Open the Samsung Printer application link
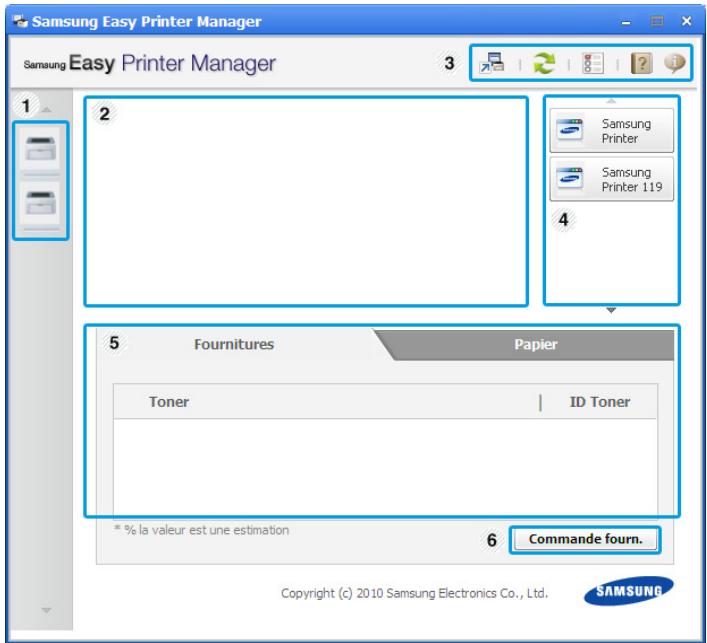 point(611,130)
